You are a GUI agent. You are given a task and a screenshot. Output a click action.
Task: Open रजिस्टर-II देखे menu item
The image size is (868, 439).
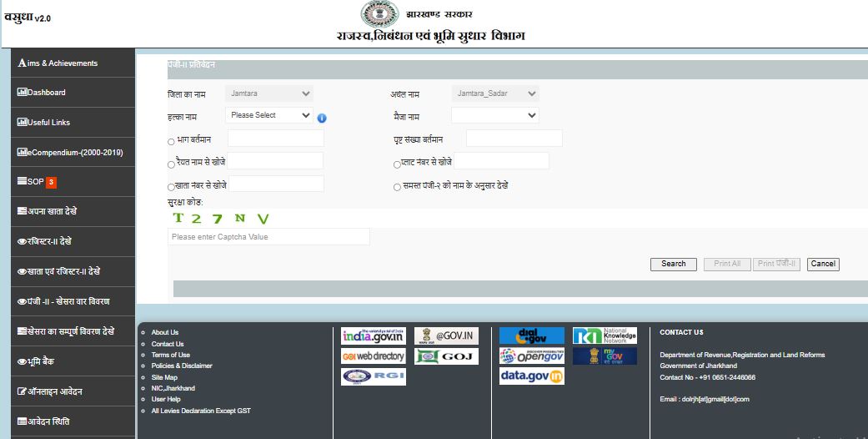click(73, 242)
